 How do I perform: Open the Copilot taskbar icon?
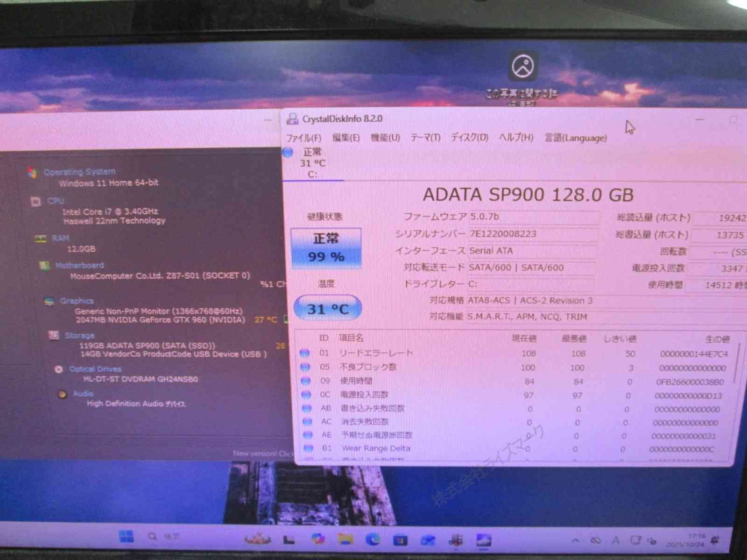[318, 539]
